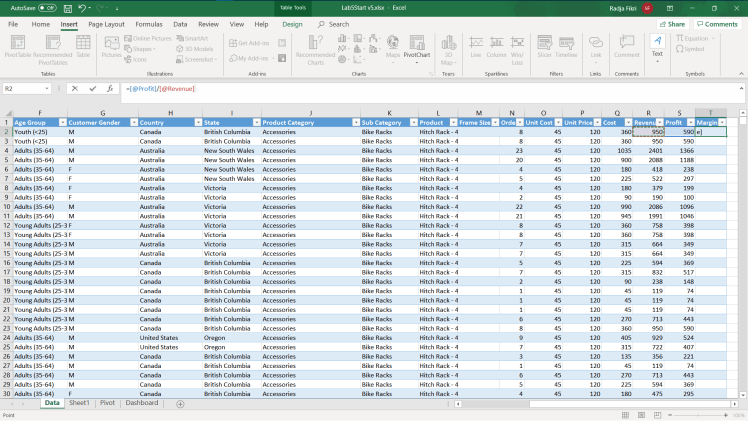
Task: Open the Country column filter dropdown
Action: [196, 122]
